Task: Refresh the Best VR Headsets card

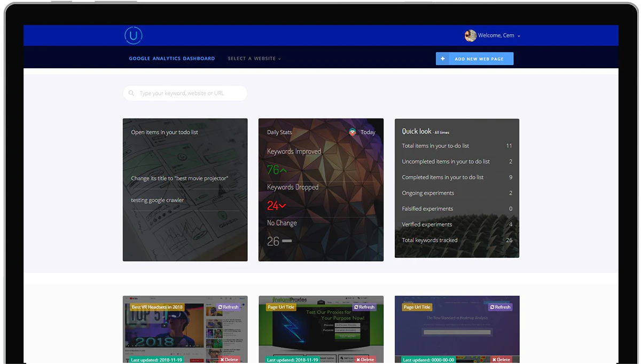Action: pyautogui.click(x=229, y=307)
